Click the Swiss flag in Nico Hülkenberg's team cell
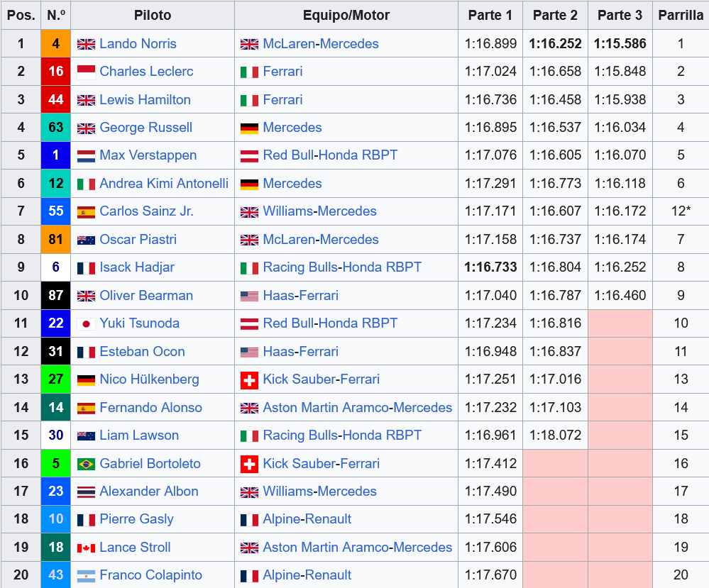The width and height of the screenshot is (709, 588). coord(249,379)
